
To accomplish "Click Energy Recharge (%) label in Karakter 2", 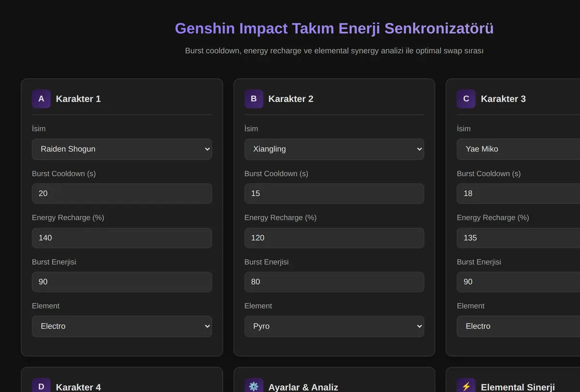I will pyautogui.click(x=280, y=218).
